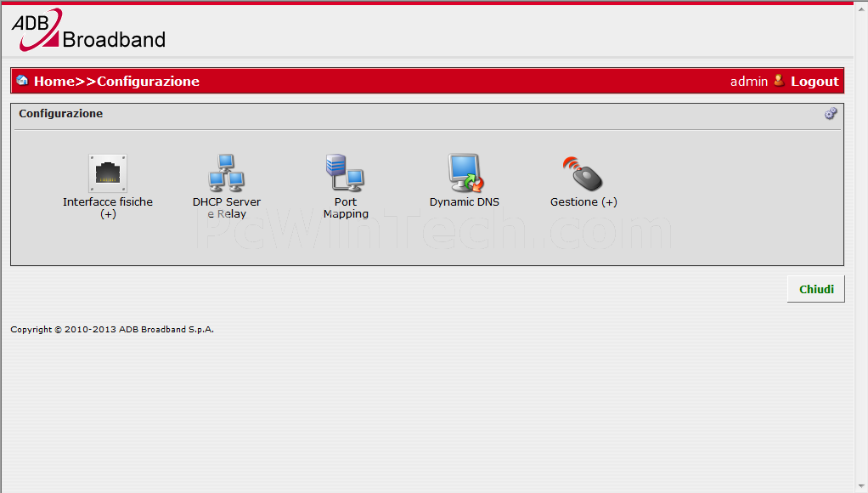Click the "DHCP Server e Relay" label
The width and height of the screenshot is (868, 493).
pyautogui.click(x=227, y=207)
